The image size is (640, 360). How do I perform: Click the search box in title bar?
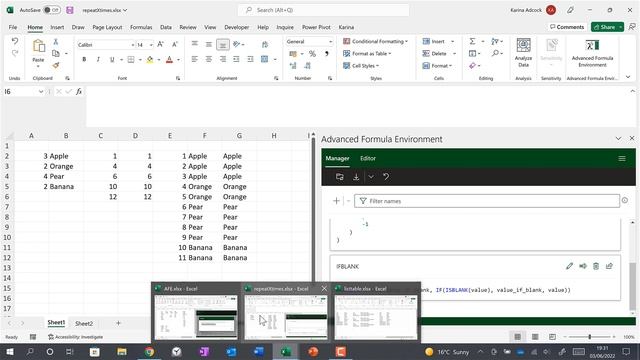(x=324, y=10)
